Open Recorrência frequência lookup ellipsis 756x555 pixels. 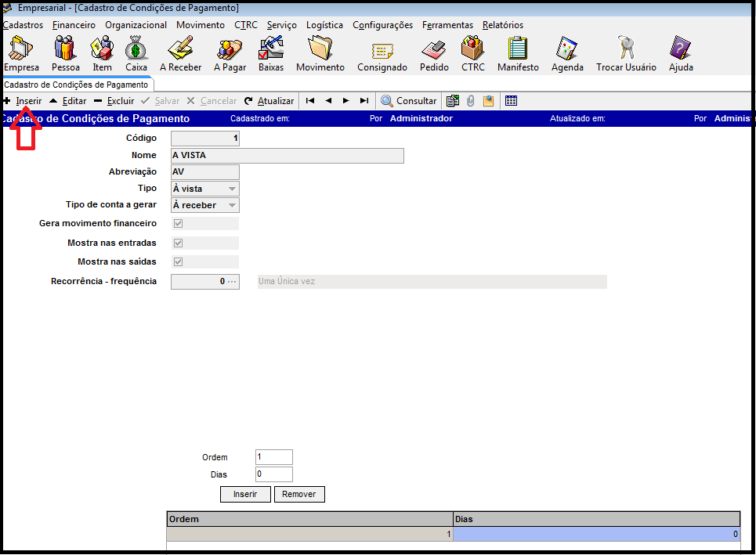232,282
